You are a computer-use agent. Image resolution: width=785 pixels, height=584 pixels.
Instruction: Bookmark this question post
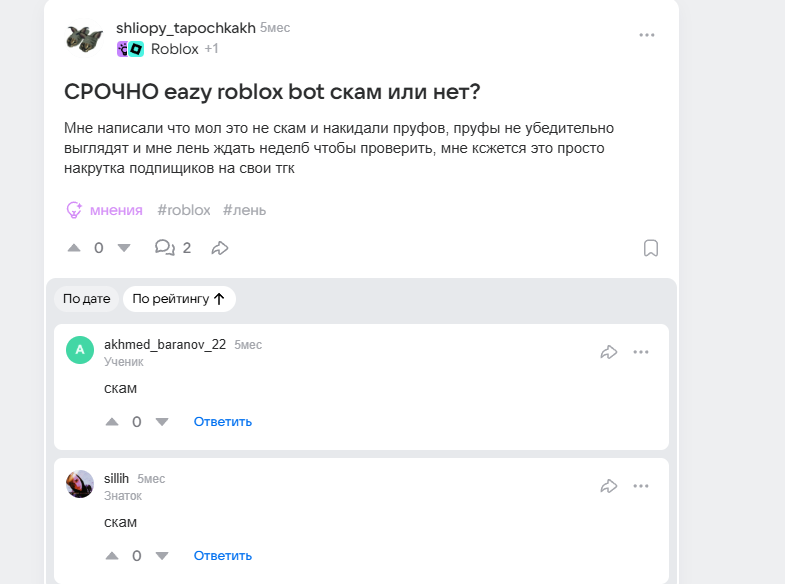point(650,248)
